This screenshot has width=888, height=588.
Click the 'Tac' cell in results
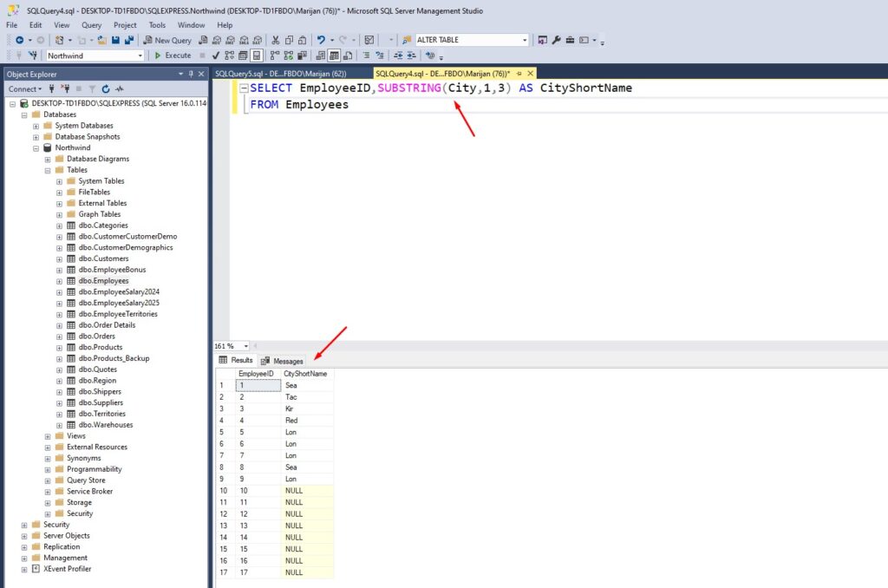(x=307, y=397)
